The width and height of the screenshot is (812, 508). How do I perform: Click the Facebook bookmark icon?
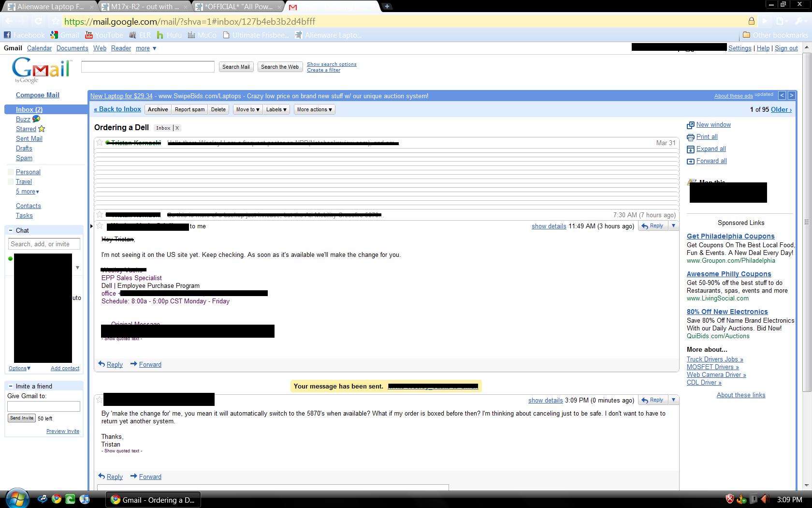coord(7,35)
